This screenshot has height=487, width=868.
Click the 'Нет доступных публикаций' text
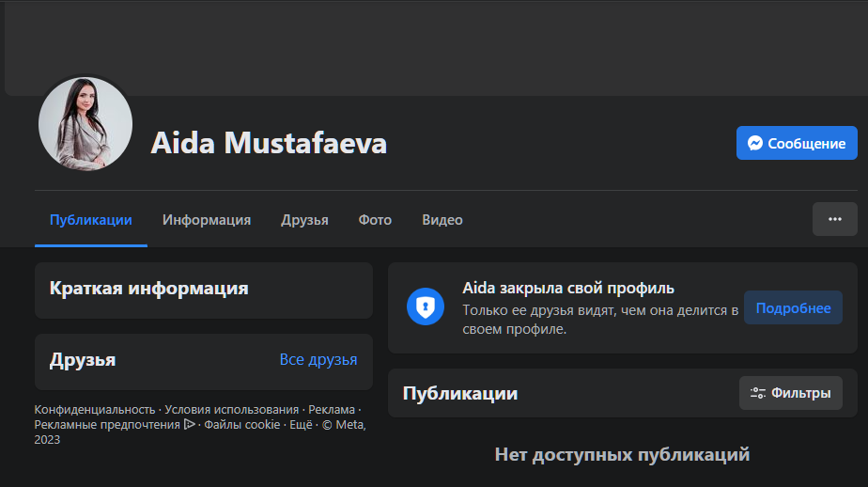pos(622,454)
